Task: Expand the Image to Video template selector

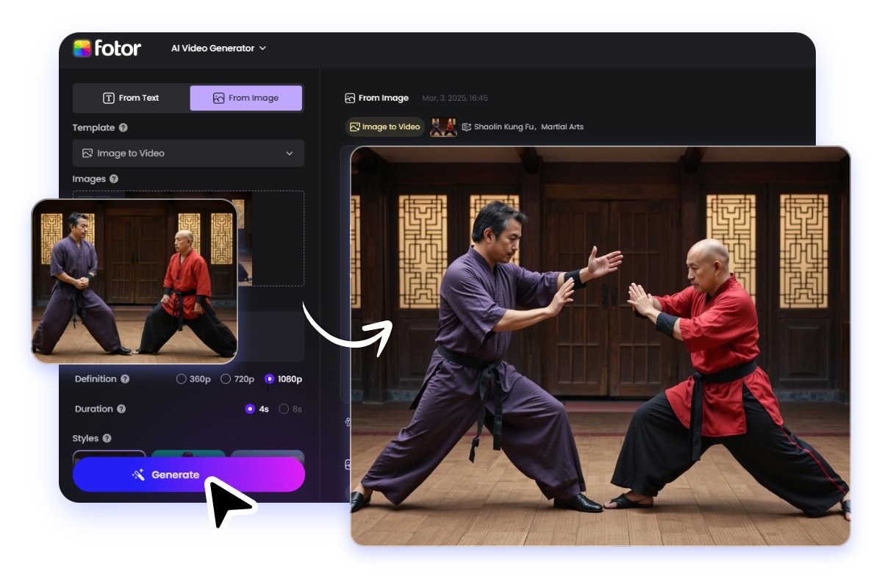Action: coord(188,153)
